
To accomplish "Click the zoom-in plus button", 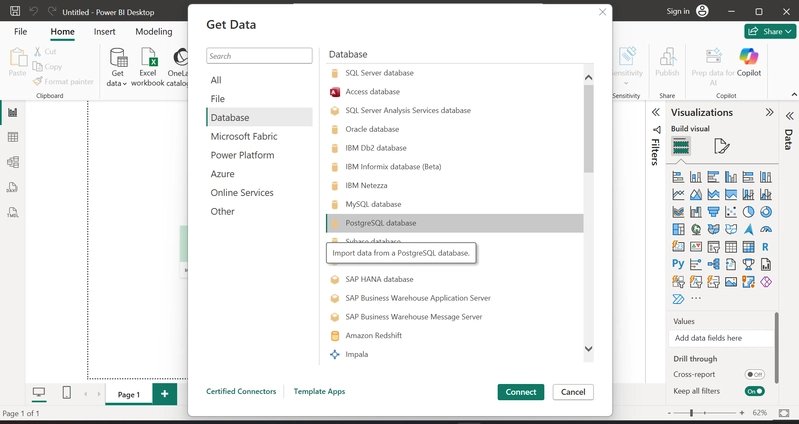I will point(741,413).
